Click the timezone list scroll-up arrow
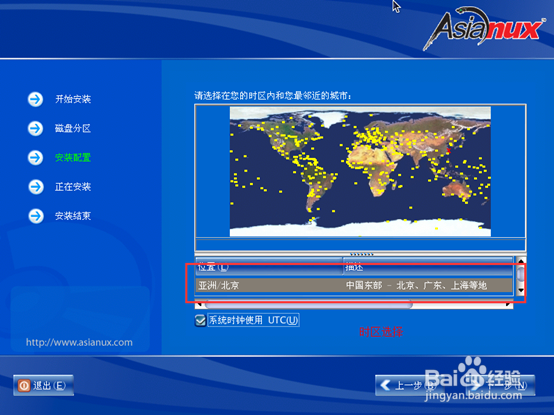This screenshot has height=415, width=554. coord(520,261)
